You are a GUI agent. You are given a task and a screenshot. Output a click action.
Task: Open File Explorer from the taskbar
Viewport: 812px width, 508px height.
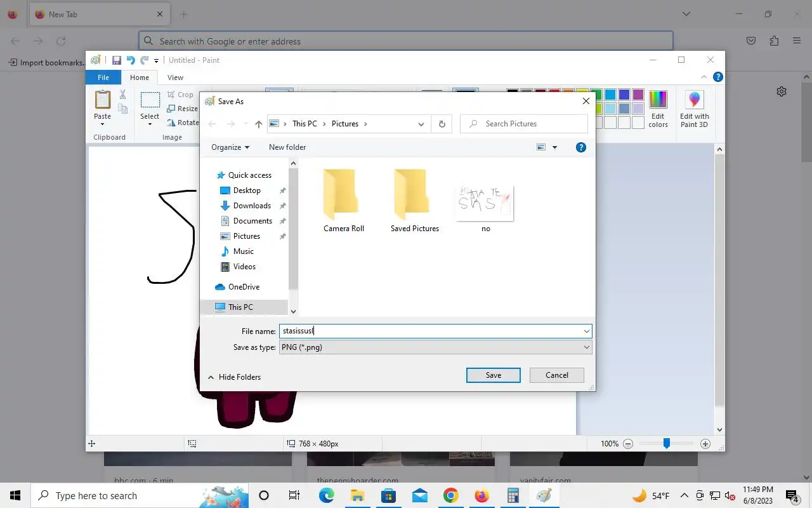click(357, 495)
